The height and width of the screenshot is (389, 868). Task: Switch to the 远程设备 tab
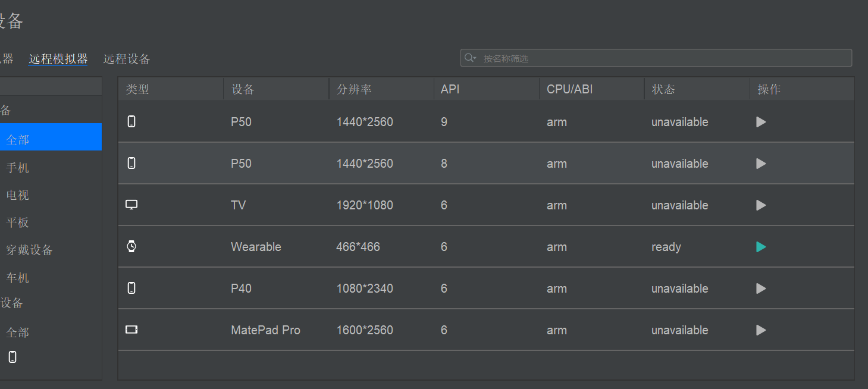pos(127,59)
